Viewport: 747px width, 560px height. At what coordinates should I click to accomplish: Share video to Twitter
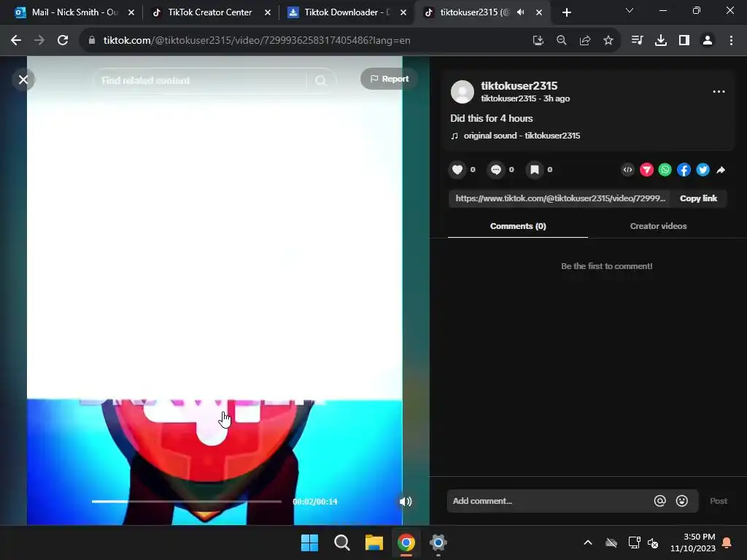(x=703, y=169)
